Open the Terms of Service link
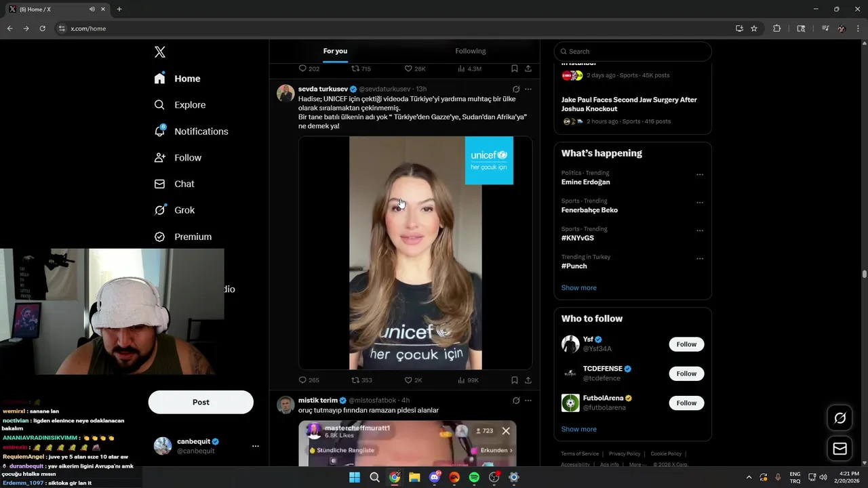This screenshot has width=868, height=488. tap(580, 454)
